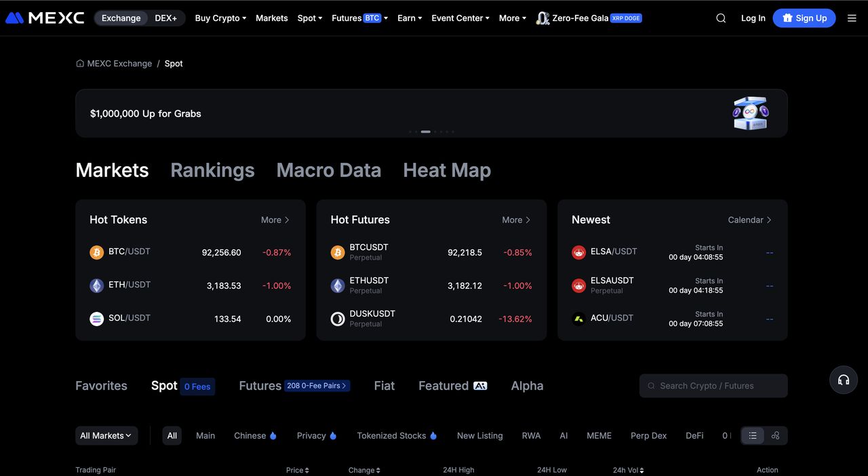Click the Chinese category fire icon

pos(273,436)
